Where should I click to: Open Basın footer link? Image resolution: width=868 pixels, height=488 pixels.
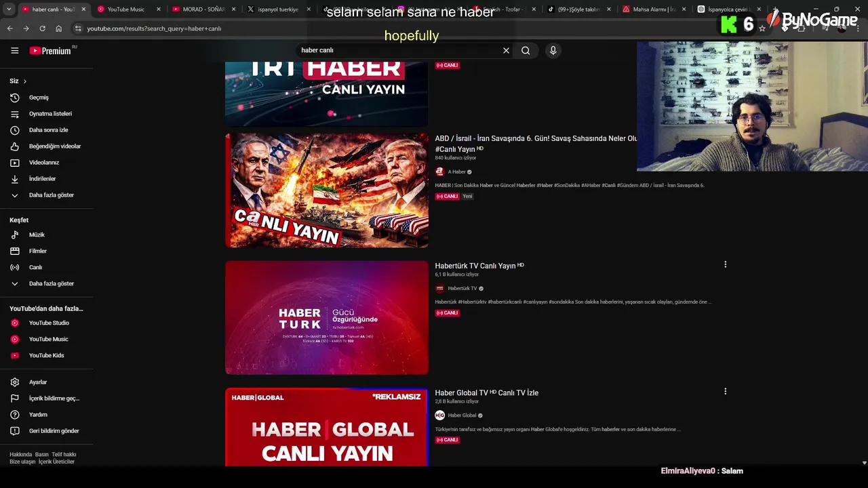click(42, 455)
